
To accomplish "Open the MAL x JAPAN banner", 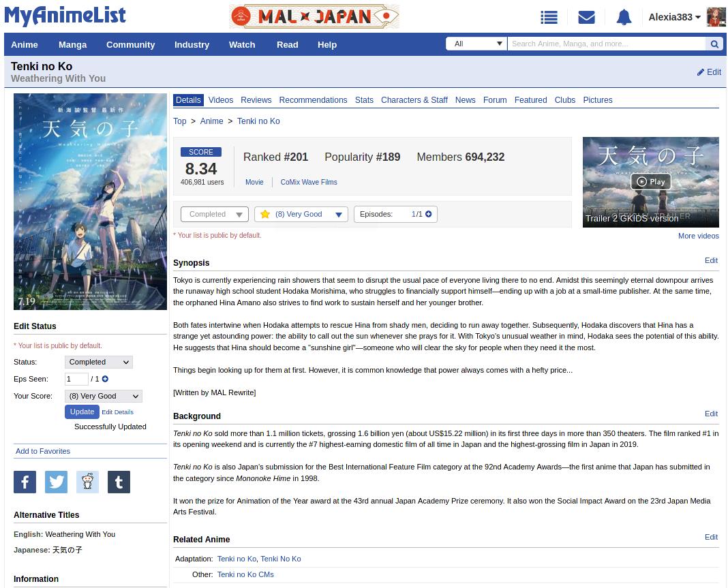I will coord(314,17).
